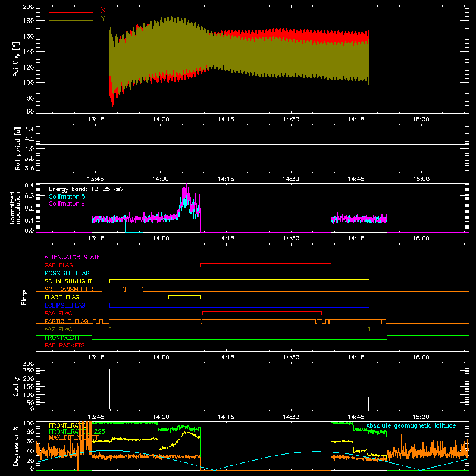476x476 pixels.
Task: Click the SC_IN_SUNLIGHT flag label
Action: pyautogui.click(x=68, y=281)
